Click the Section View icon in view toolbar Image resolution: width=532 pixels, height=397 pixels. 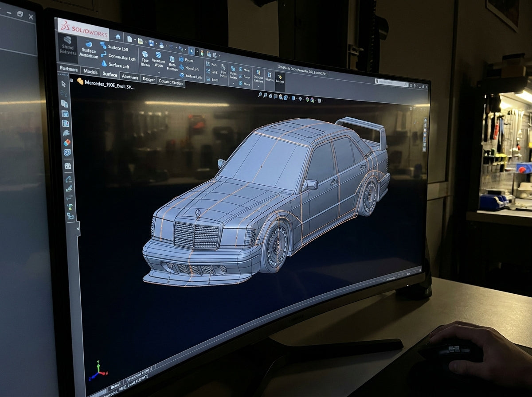275,96
